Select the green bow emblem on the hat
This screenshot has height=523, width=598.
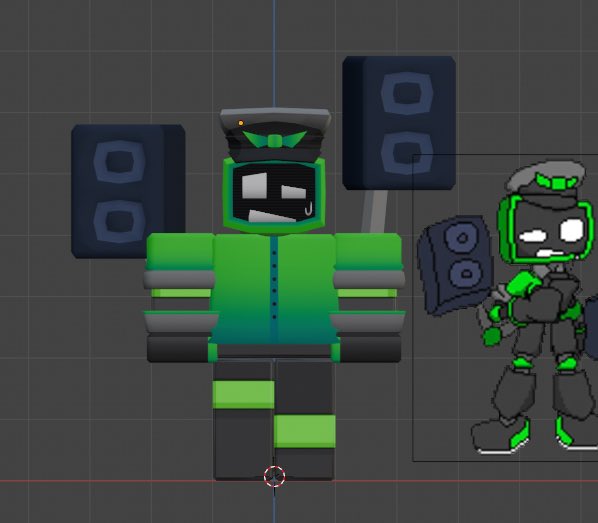pyautogui.click(x=275, y=140)
